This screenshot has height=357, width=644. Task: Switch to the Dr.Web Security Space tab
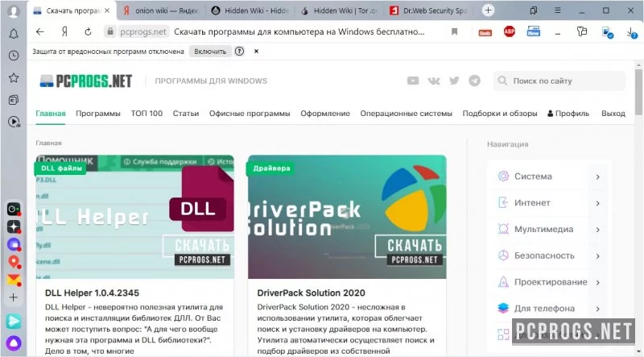(428, 10)
